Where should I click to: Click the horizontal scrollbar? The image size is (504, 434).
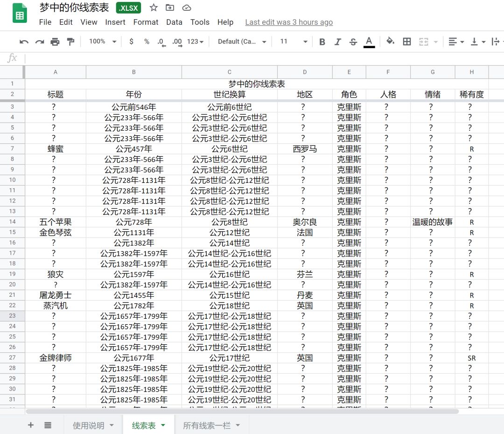coord(242,411)
